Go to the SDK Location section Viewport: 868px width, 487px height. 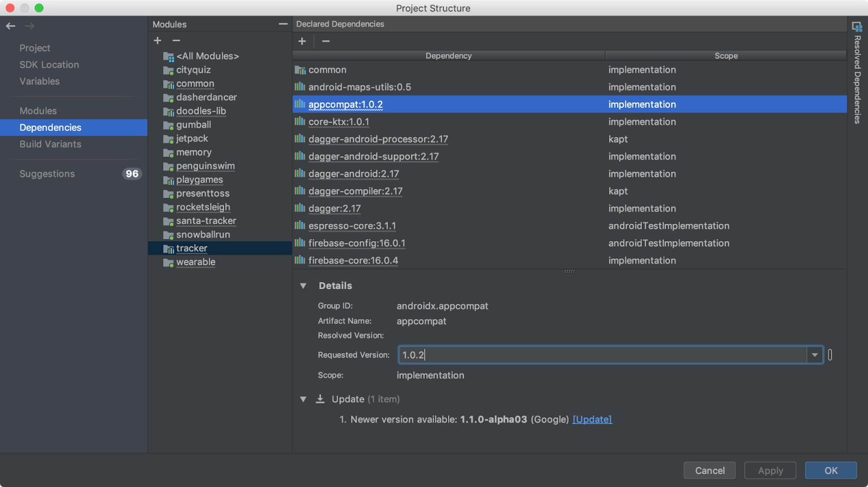49,65
